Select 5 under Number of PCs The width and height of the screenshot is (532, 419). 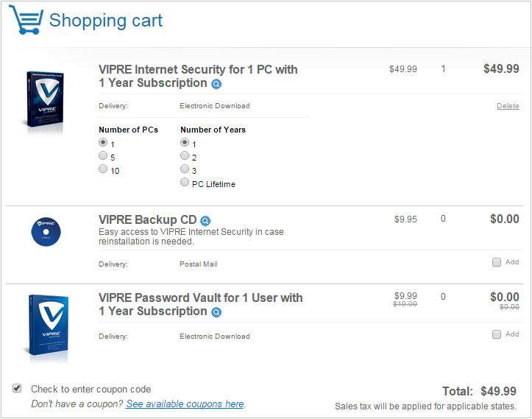click(103, 155)
